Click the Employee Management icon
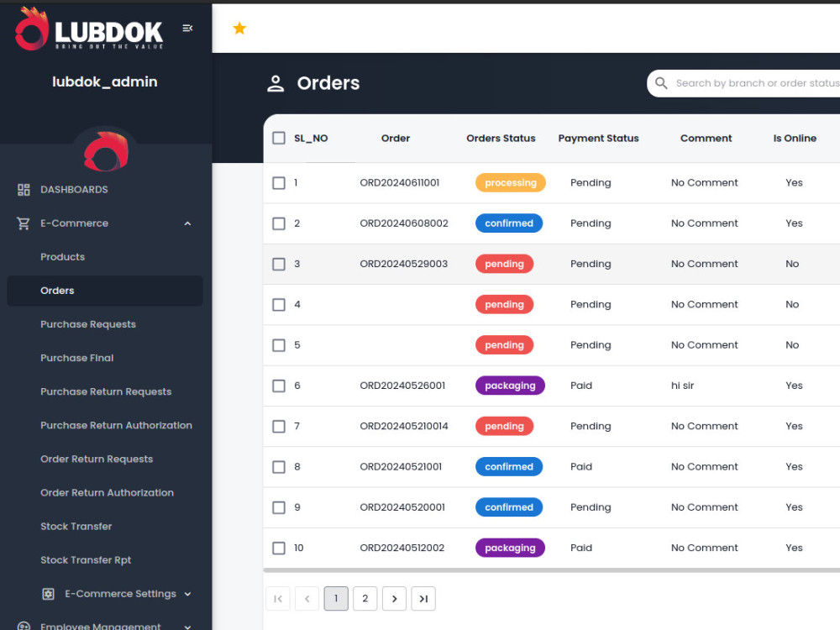 (24, 626)
